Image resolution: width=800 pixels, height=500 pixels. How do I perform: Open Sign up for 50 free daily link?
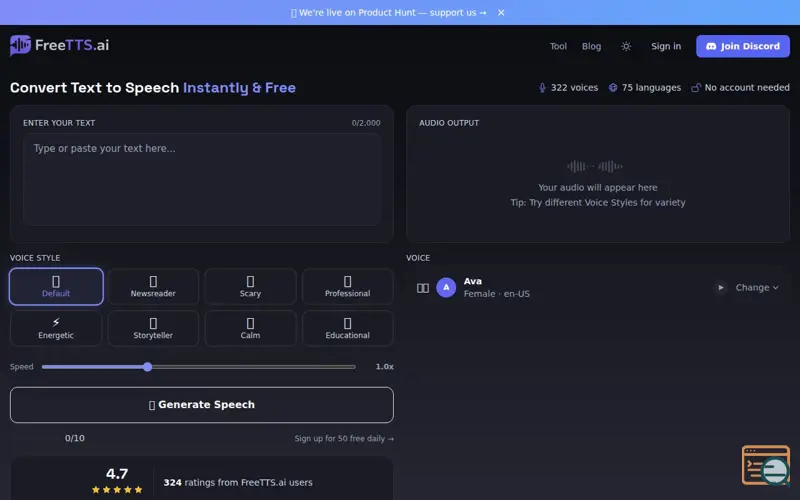[344, 438]
